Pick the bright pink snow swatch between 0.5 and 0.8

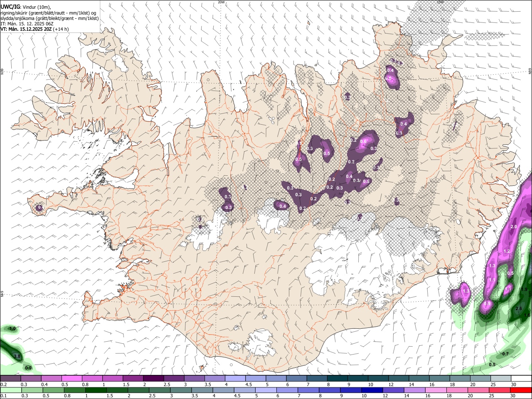point(71,379)
